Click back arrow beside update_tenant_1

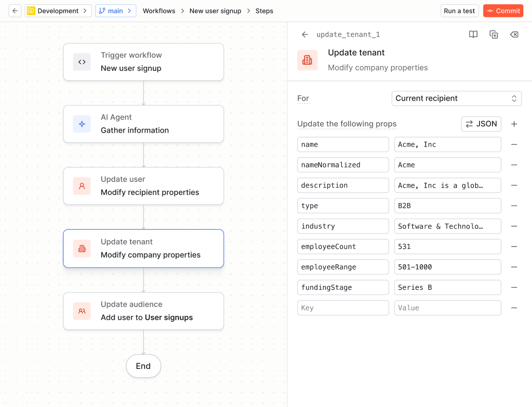point(305,35)
